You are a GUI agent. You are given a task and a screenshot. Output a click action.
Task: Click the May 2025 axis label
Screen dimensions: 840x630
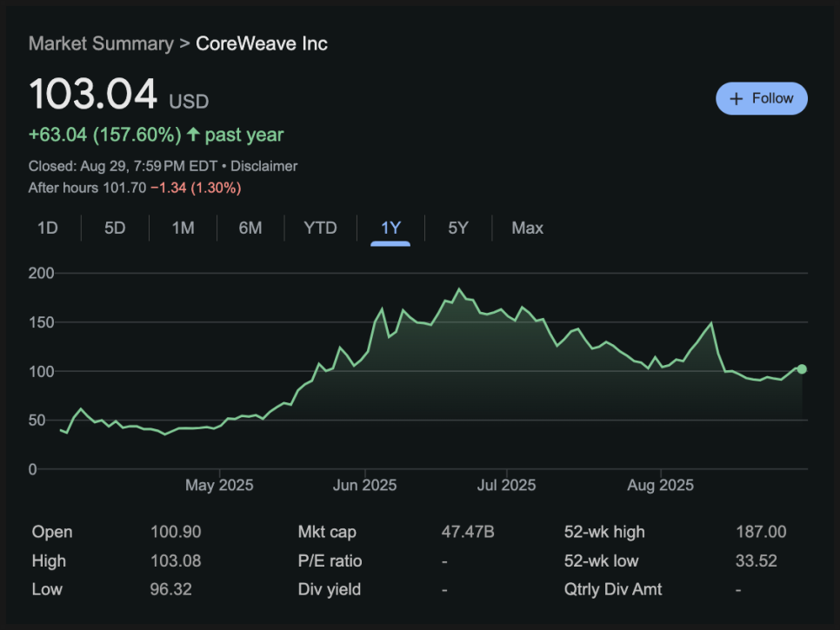(x=219, y=485)
